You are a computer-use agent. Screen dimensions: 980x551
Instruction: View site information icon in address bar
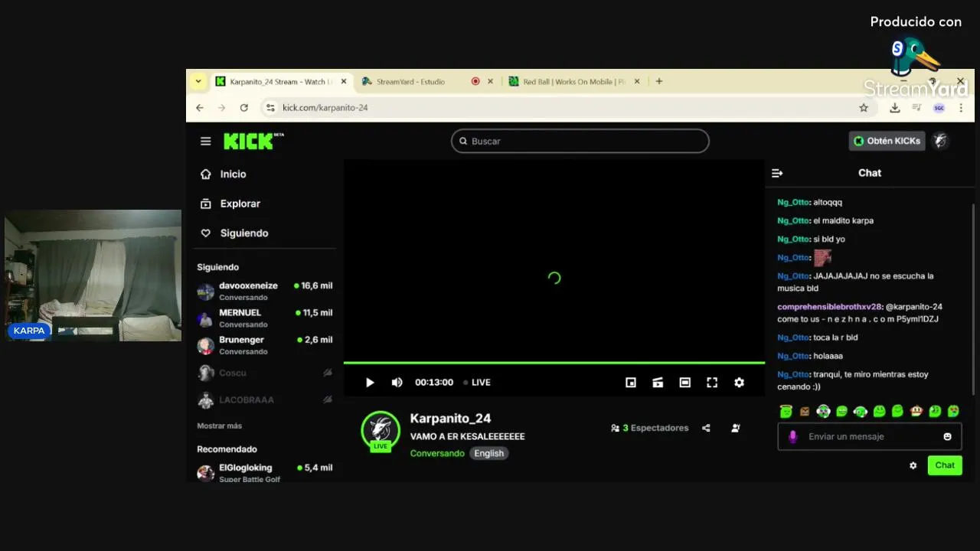[269, 108]
